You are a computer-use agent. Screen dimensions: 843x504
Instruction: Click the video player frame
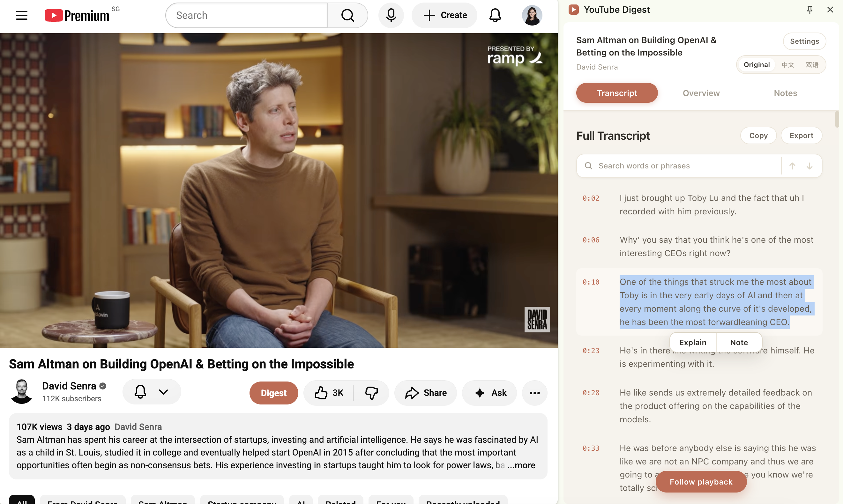pos(279,190)
